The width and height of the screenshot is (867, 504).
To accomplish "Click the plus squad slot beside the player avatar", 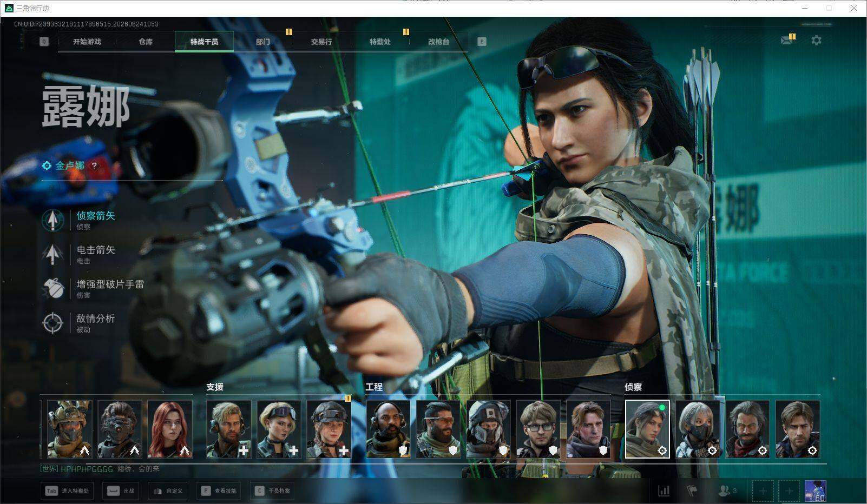I will point(789,491).
